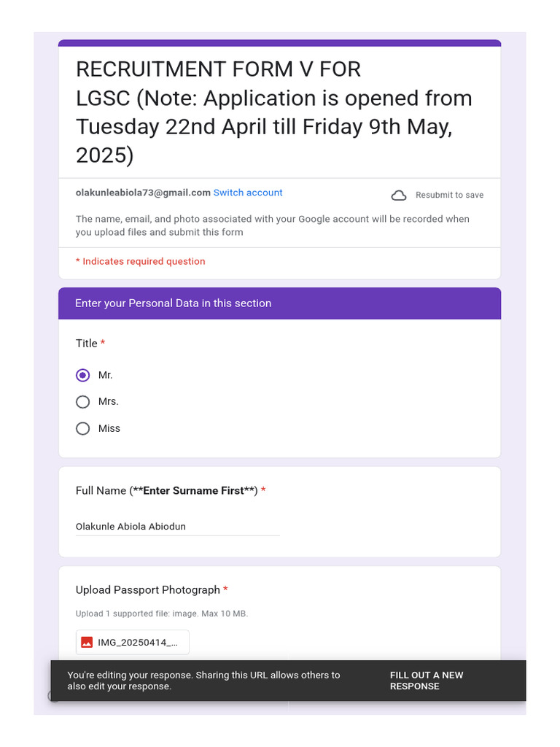Open the uploaded IMG_20250414 file chip
This screenshot has height=747, width=560.
(133, 643)
